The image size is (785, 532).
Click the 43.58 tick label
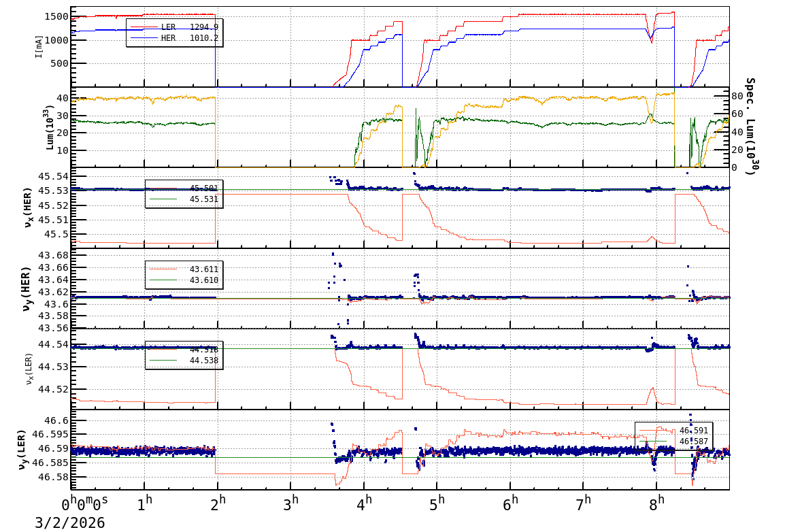click(54, 316)
